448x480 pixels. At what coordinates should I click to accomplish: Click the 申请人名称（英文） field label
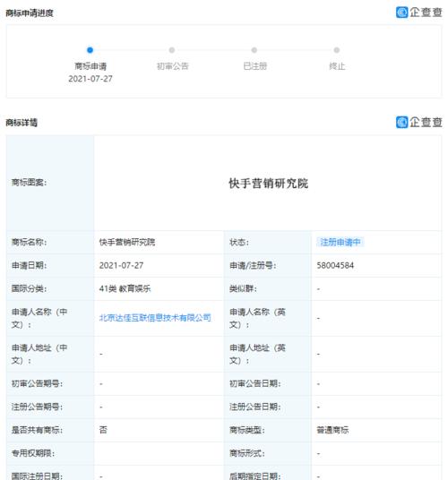click(x=257, y=318)
